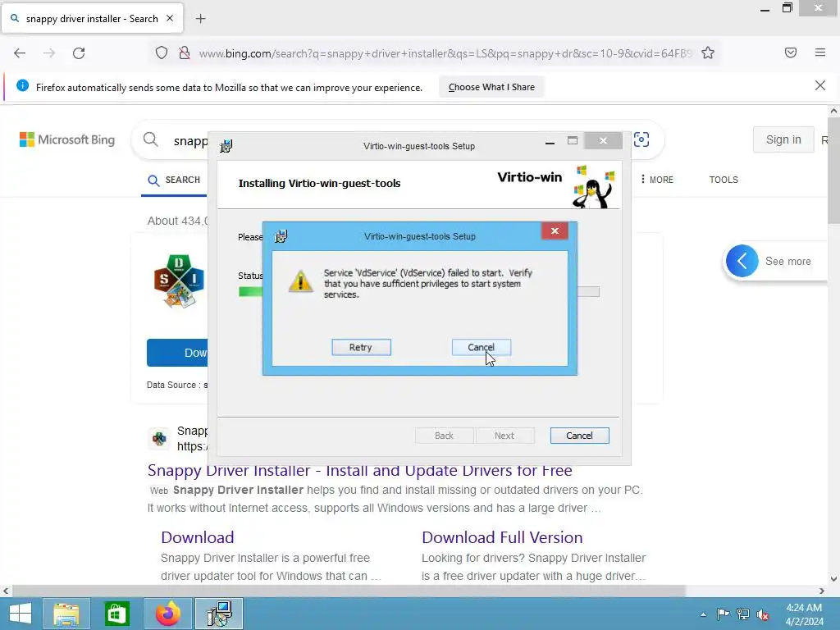Open the Download Full Version sublink
The width and height of the screenshot is (840, 630).
[x=502, y=537]
